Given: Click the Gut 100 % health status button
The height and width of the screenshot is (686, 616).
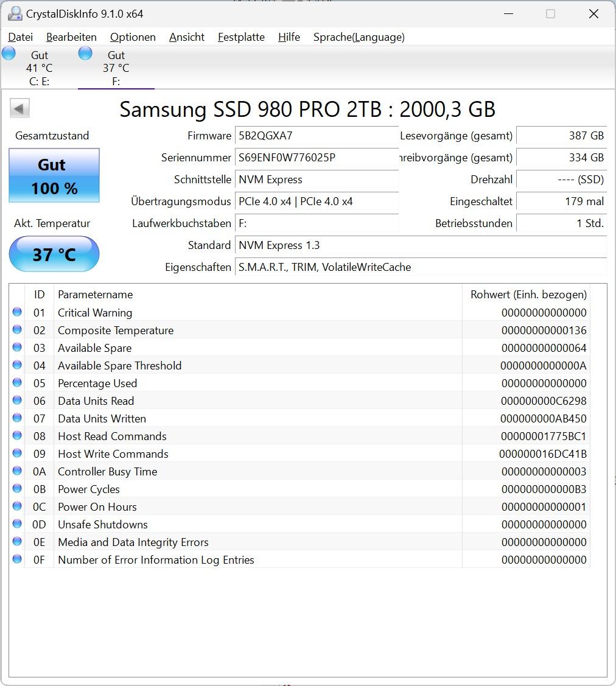Looking at the screenshot, I should [x=54, y=175].
